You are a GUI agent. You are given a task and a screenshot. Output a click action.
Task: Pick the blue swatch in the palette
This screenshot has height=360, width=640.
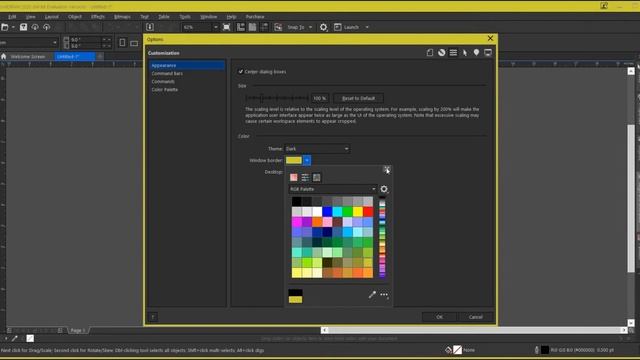pyautogui.click(x=327, y=211)
